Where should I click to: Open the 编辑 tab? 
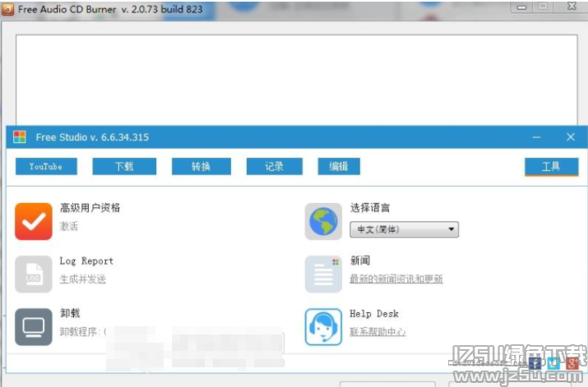(339, 166)
